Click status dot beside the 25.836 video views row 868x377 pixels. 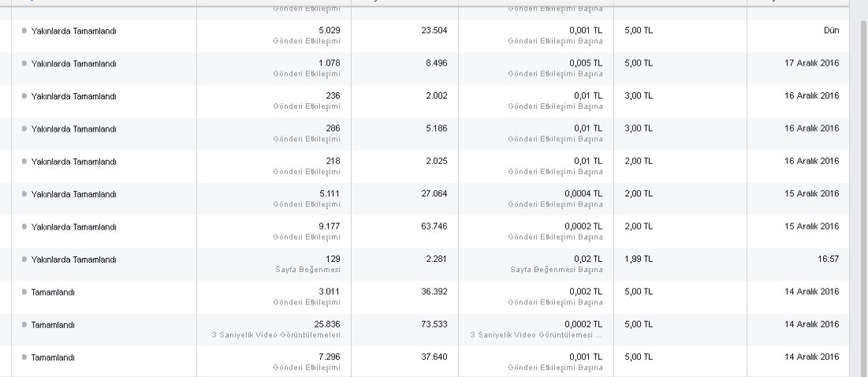24,325
